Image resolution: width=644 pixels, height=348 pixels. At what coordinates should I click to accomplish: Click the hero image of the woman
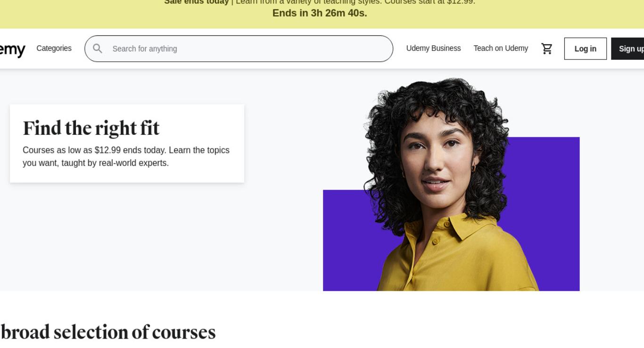pos(451,184)
